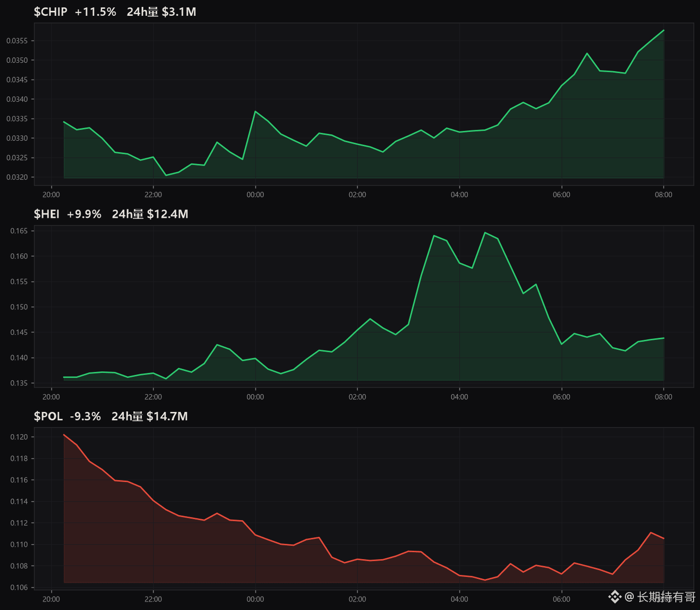This screenshot has height=610, width=700.
Task: Click the $POL ticker title
Action: (48, 416)
